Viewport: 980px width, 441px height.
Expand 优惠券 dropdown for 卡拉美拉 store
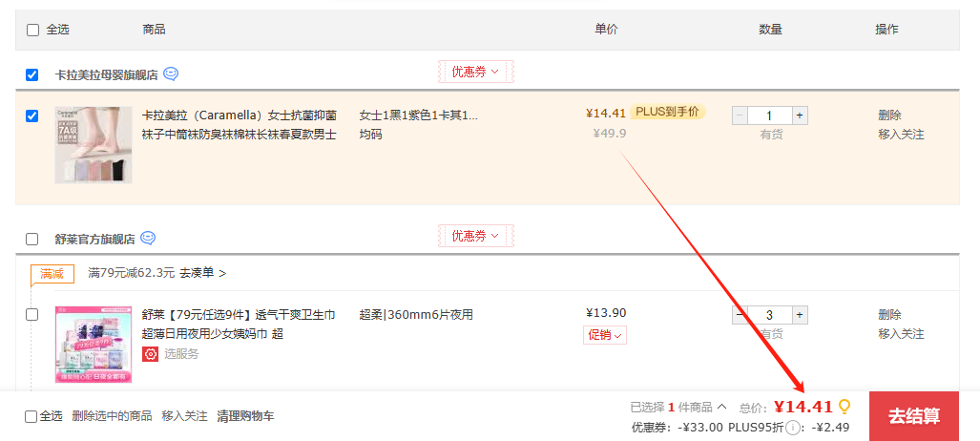(475, 72)
